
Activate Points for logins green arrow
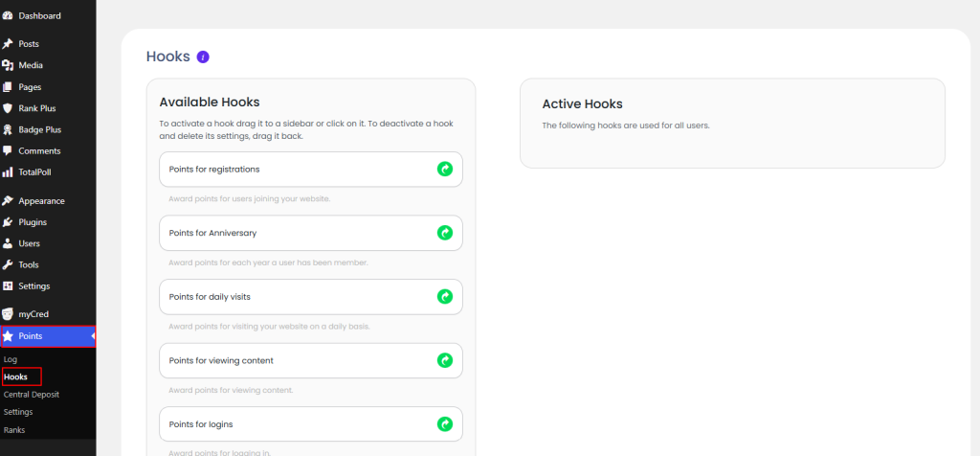pos(444,423)
